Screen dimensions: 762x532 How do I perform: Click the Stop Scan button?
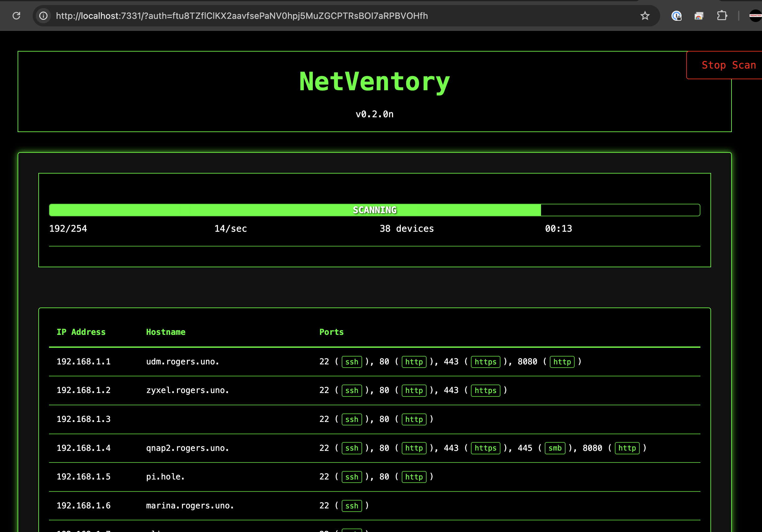[730, 65]
